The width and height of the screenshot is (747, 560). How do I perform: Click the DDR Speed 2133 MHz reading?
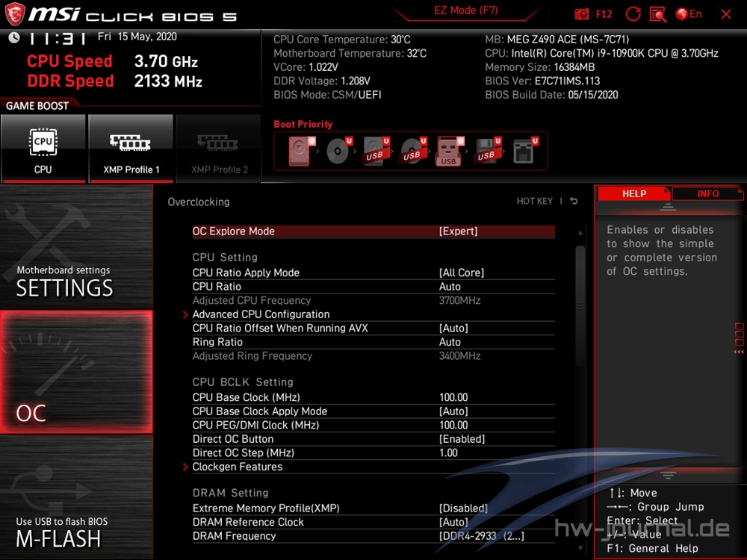coord(114,81)
